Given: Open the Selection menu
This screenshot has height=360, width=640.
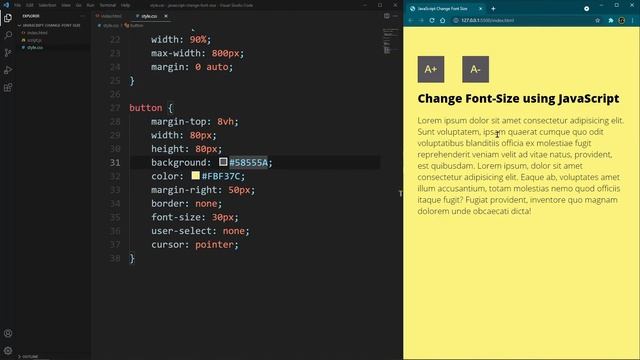Looking at the screenshot, I should point(47,5).
